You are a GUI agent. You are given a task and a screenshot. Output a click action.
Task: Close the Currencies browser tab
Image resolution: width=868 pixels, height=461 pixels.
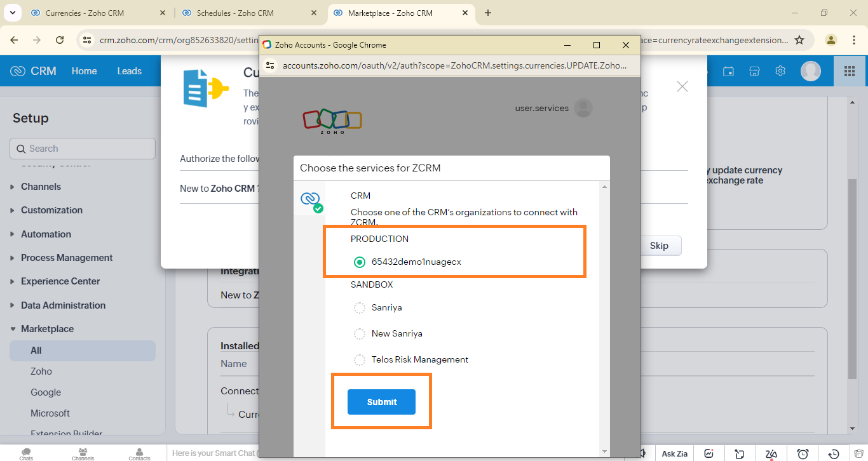click(163, 13)
